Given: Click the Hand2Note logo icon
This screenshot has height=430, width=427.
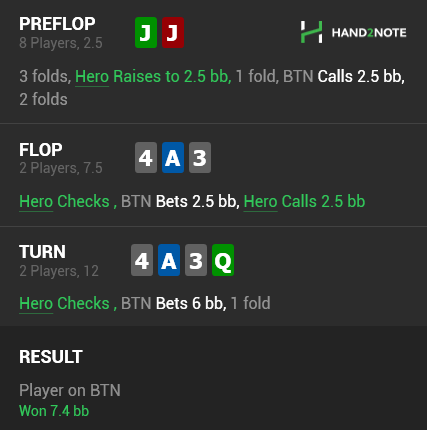Looking at the screenshot, I should 311,32.
